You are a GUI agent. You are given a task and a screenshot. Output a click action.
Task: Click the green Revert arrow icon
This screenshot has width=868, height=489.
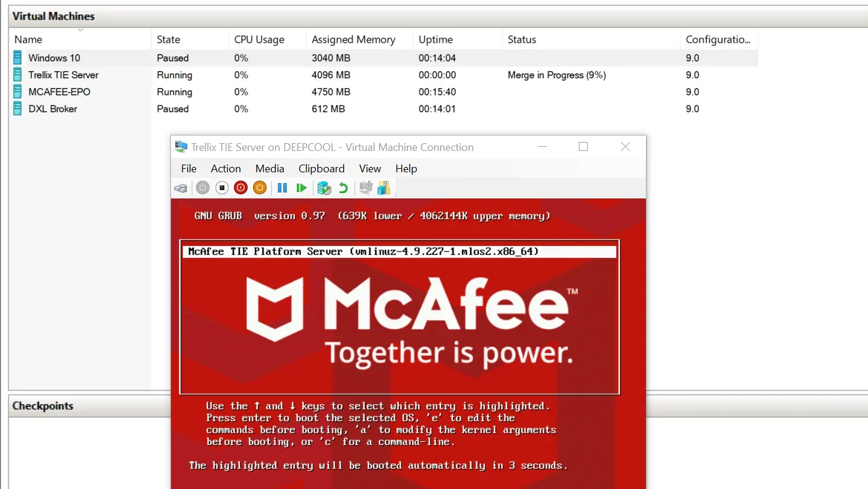[343, 188]
